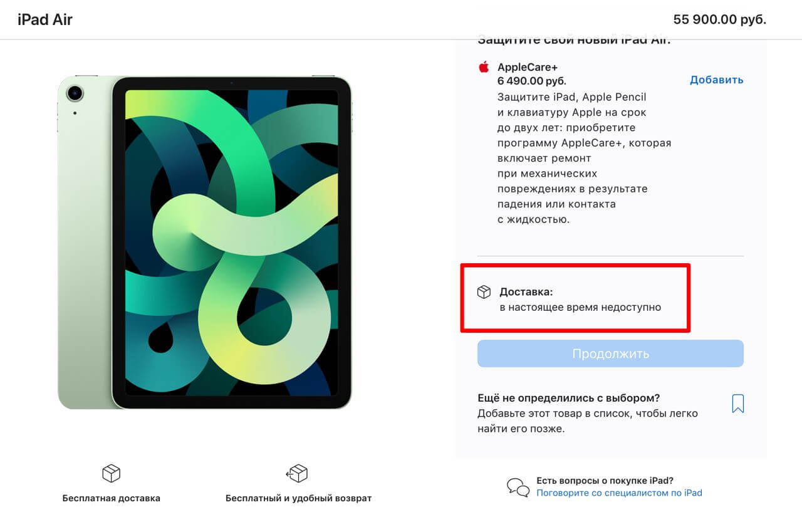Click the iPad Air page title
Image resolution: width=802 pixels, height=532 pixels.
[44, 19]
